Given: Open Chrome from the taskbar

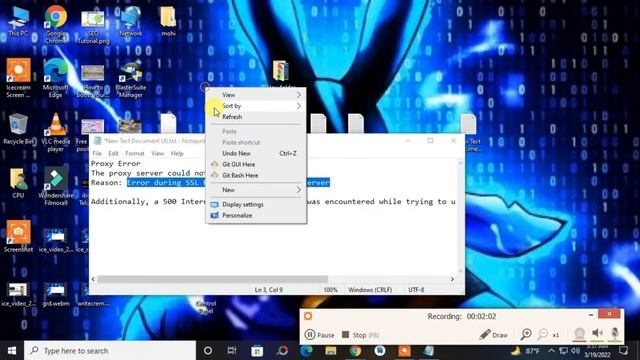Looking at the screenshot, I should point(355,351).
